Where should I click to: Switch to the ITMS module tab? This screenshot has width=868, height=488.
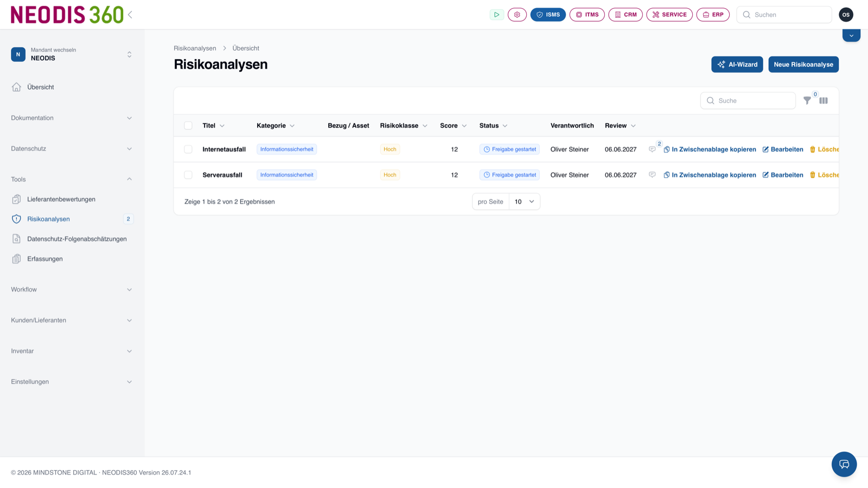587,15
